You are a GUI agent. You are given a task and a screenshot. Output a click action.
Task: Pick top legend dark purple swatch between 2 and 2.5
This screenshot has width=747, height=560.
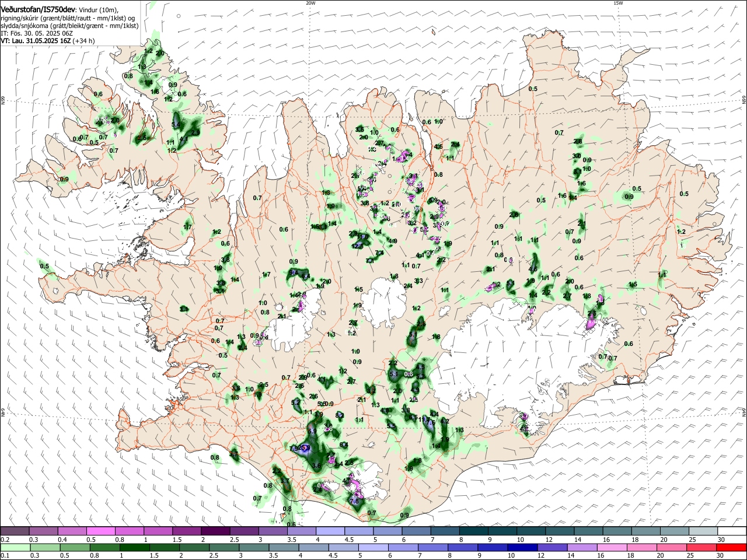pyautogui.click(x=215, y=531)
